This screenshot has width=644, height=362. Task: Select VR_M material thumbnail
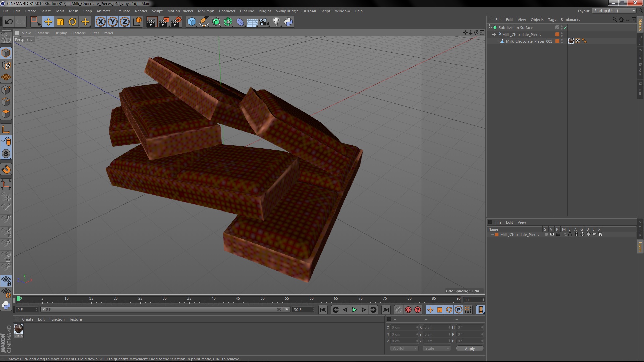19,329
